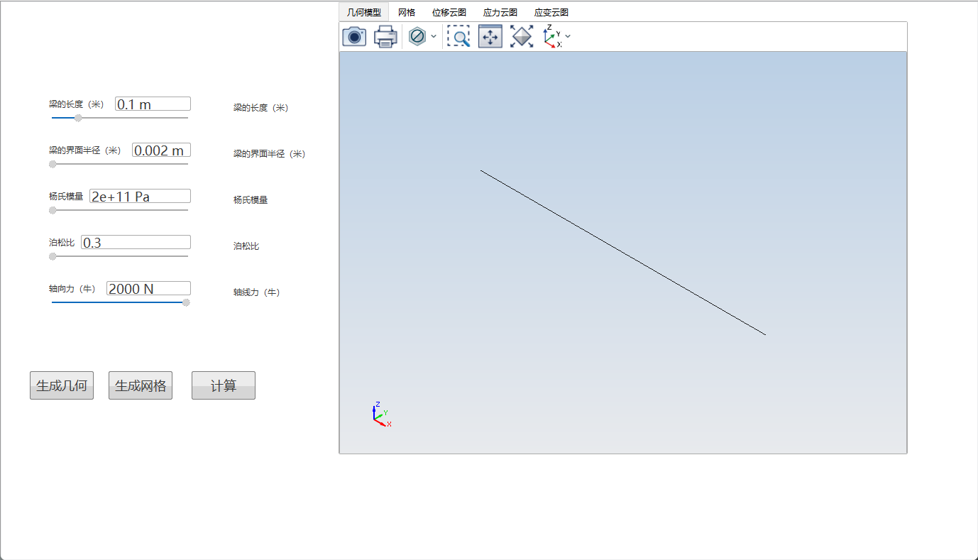This screenshot has width=978, height=560.
Task: Open the 应变云图 tab
Action: [x=551, y=12]
